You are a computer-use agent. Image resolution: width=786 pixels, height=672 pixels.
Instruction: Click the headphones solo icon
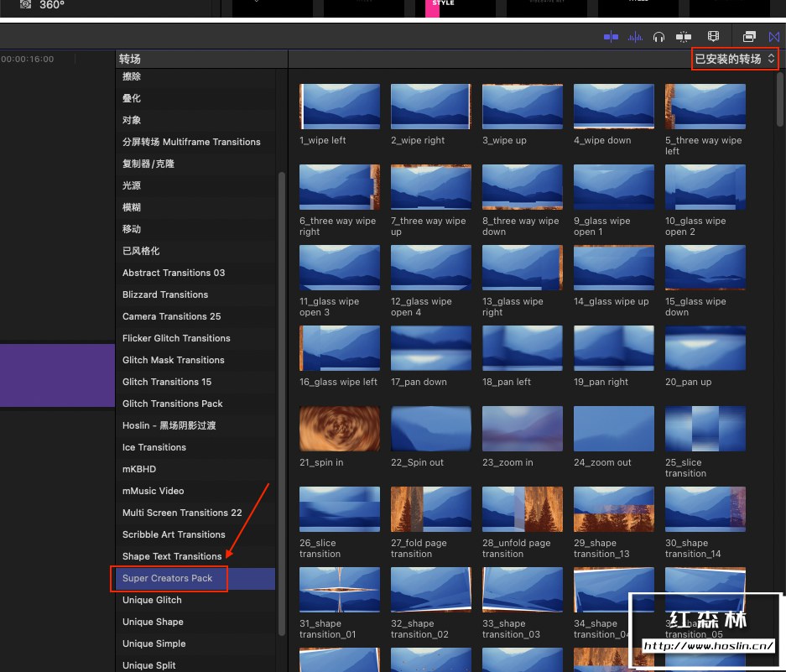point(659,36)
